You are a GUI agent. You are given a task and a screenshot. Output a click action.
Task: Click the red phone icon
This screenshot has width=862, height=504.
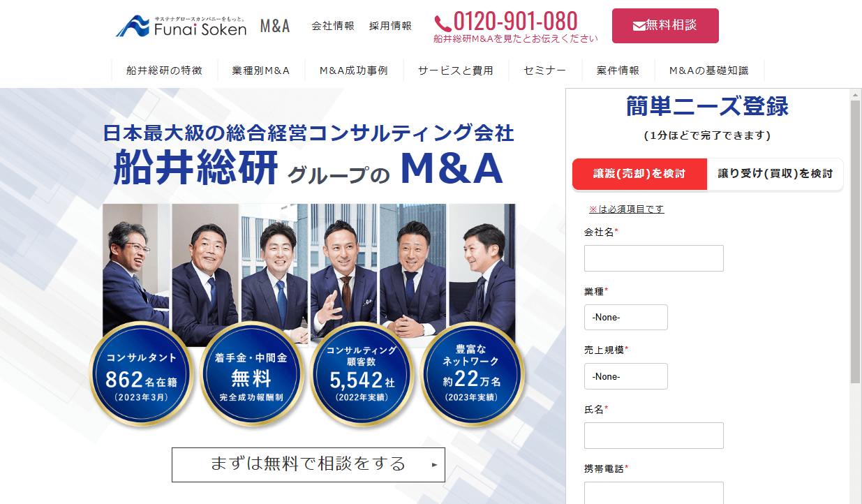coord(443,22)
